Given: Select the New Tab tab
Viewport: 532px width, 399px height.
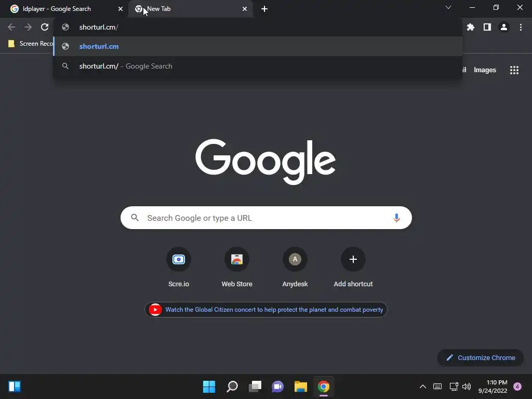Looking at the screenshot, I should [190, 9].
